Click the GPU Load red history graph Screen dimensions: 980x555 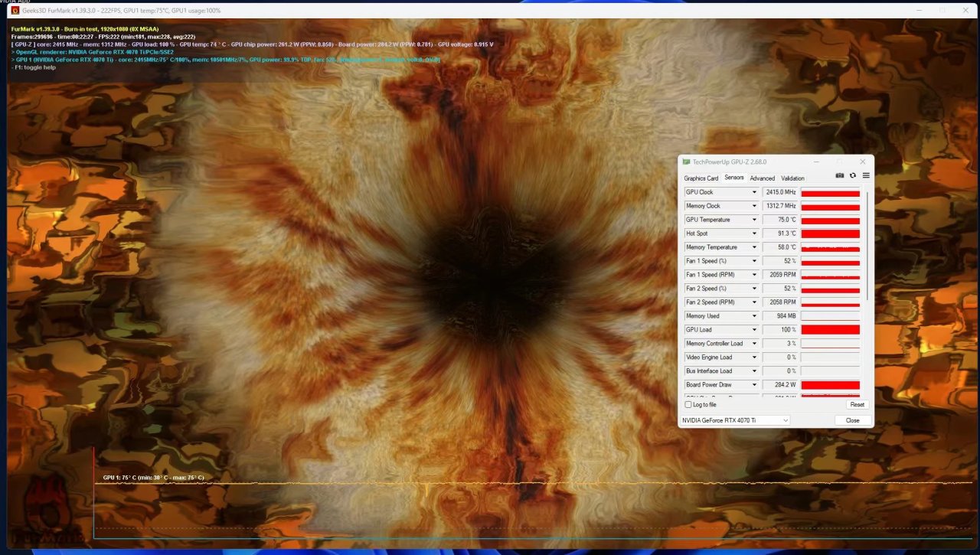coord(830,330)
